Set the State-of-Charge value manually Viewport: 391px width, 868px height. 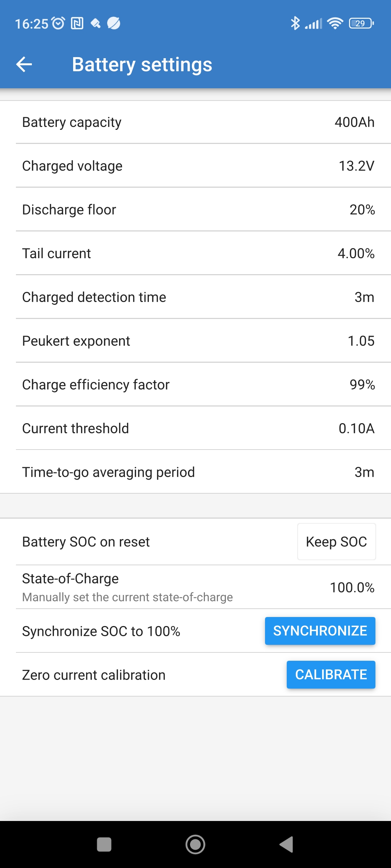tap(195, 587)
